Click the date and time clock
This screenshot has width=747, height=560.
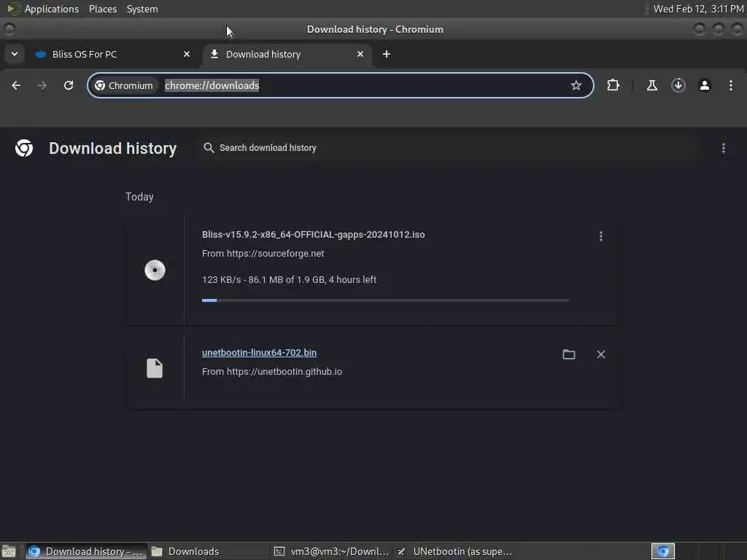pos(698,9)
